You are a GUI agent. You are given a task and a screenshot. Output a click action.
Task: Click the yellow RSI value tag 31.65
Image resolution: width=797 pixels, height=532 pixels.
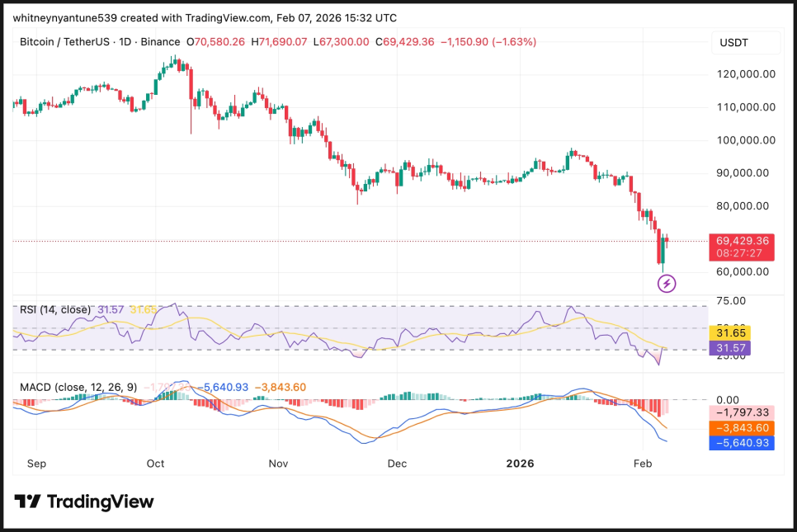[731, 332]
